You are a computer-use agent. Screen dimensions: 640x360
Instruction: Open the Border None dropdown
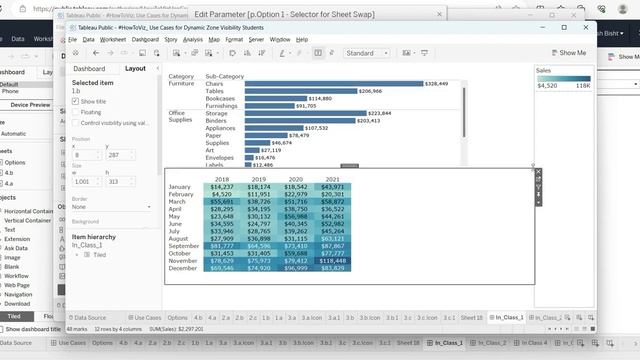111,207
